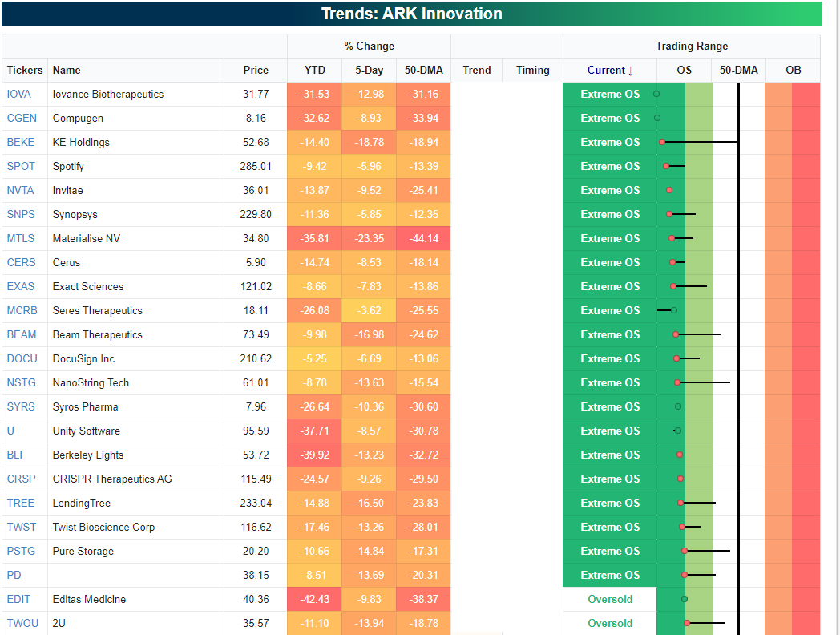Open the DOCU ticker link

point(22,359)
